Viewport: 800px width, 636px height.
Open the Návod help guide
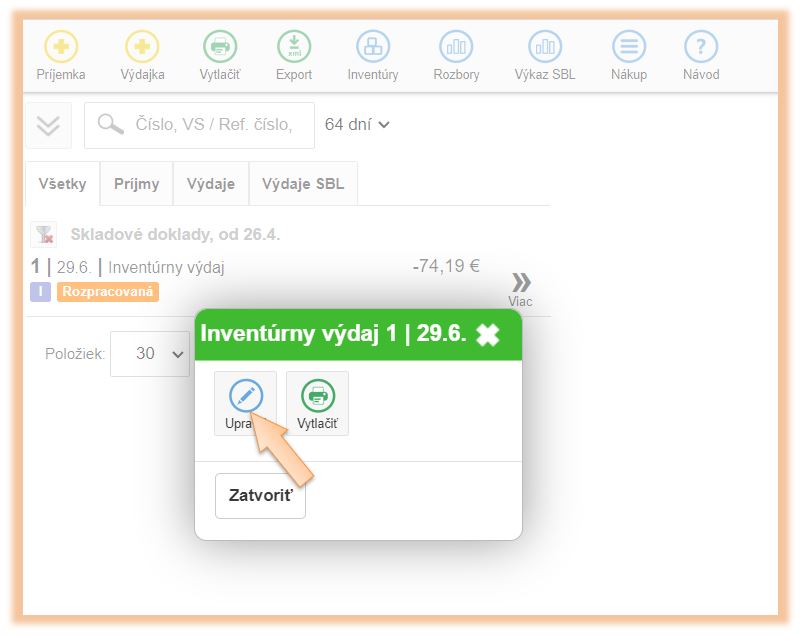point(701,47)
